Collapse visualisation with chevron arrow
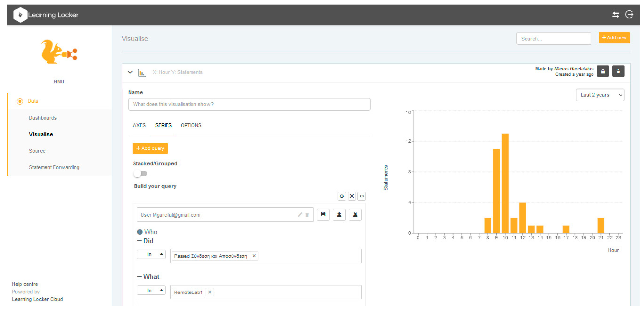This screenshot has height=311, width=644. tap(130, 72)
